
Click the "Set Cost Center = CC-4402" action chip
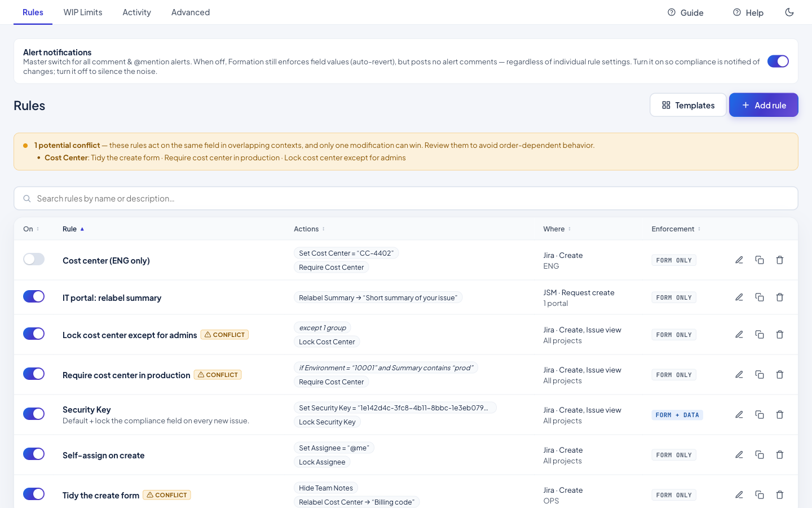pyautogui.click(x=346, y=253)
